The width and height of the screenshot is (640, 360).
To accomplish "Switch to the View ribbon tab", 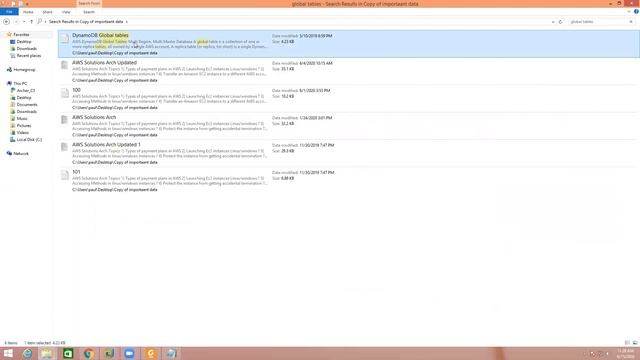I will click(66, 12).
